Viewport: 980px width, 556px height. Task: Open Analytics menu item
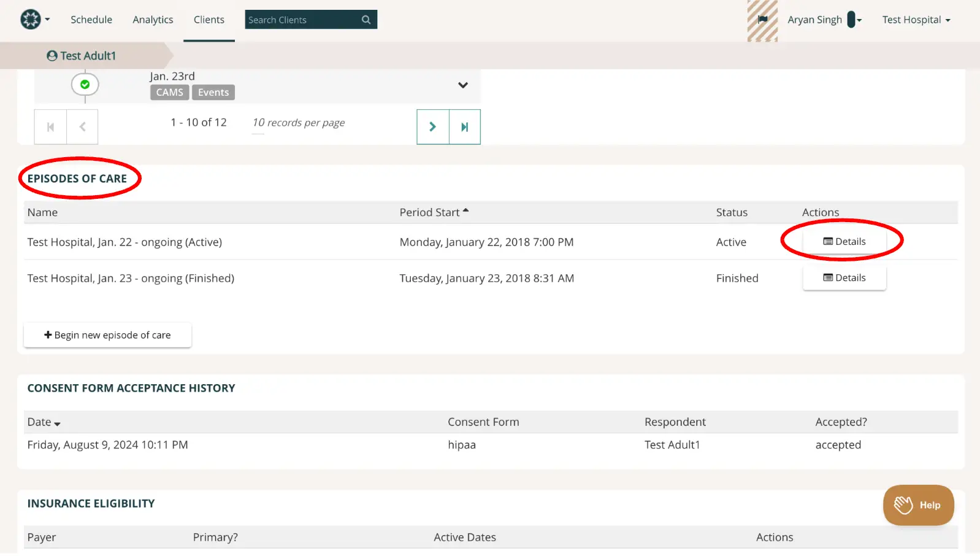[x=153, y=20]
